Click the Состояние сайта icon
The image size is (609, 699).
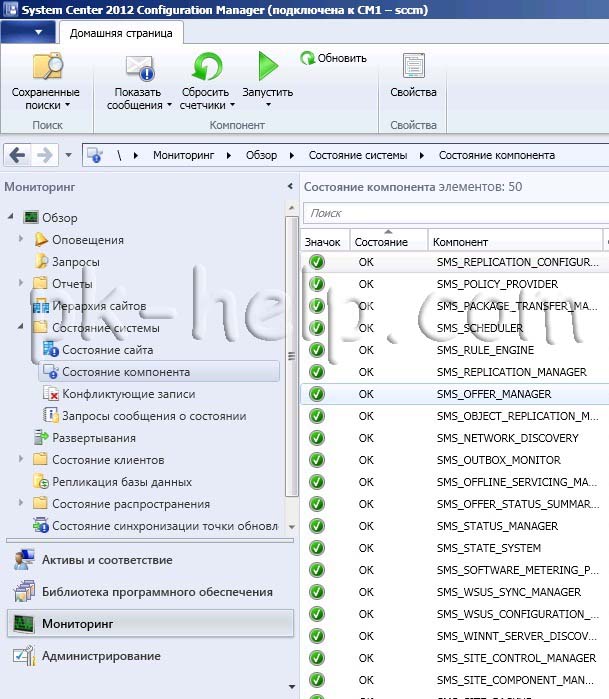tap(51, 350)
